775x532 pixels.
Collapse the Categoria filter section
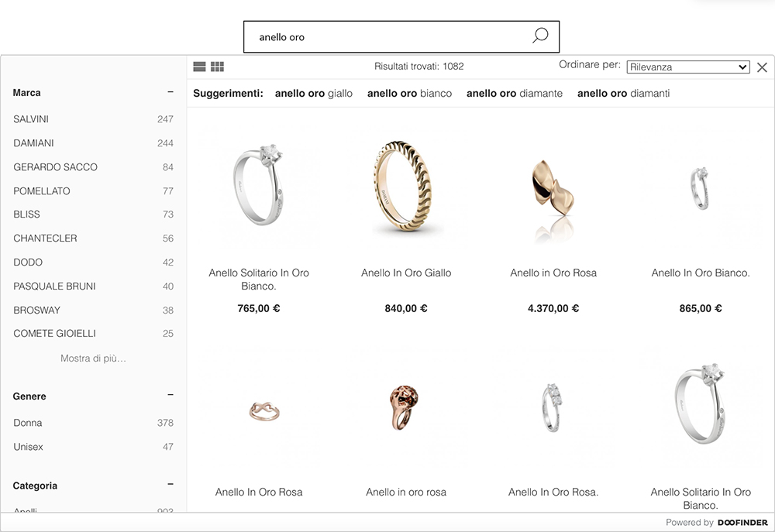tap(170, 485)
